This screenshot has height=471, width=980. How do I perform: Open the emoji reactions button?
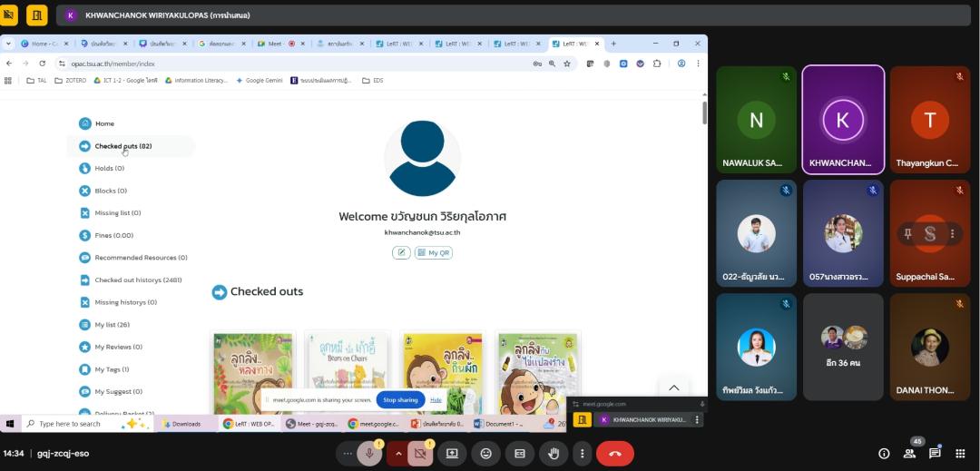(x=486, y=453)
